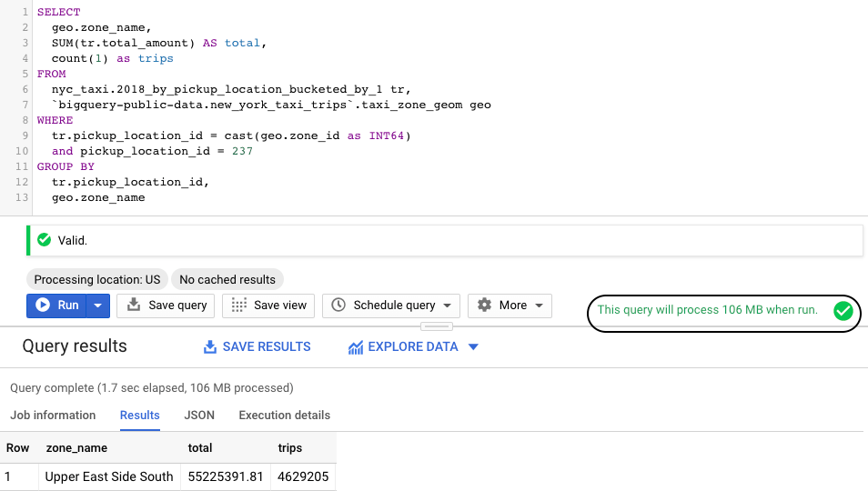Viewport: 868px width, 491px height.
Task: Click the EXPLORE DATA chart icon
Action: click(356, 347)
